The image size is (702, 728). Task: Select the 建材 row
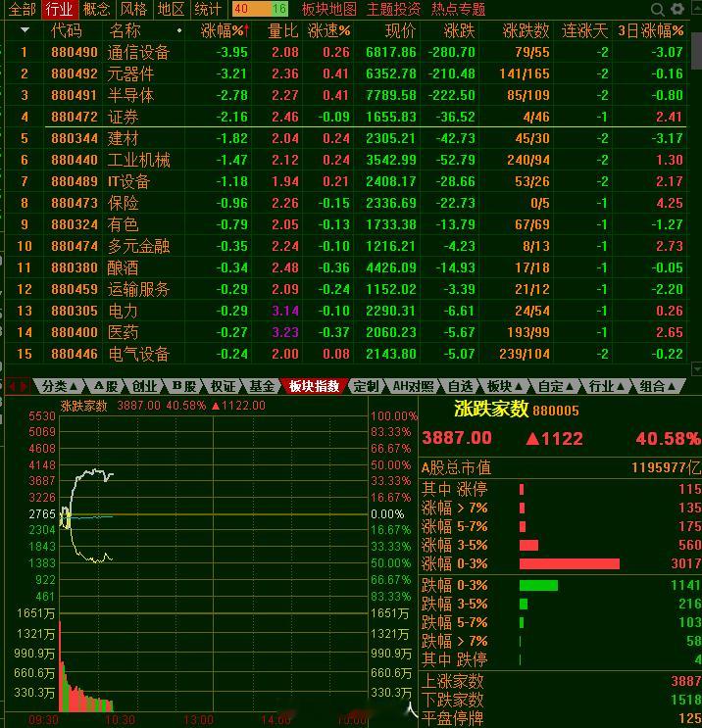346,138
